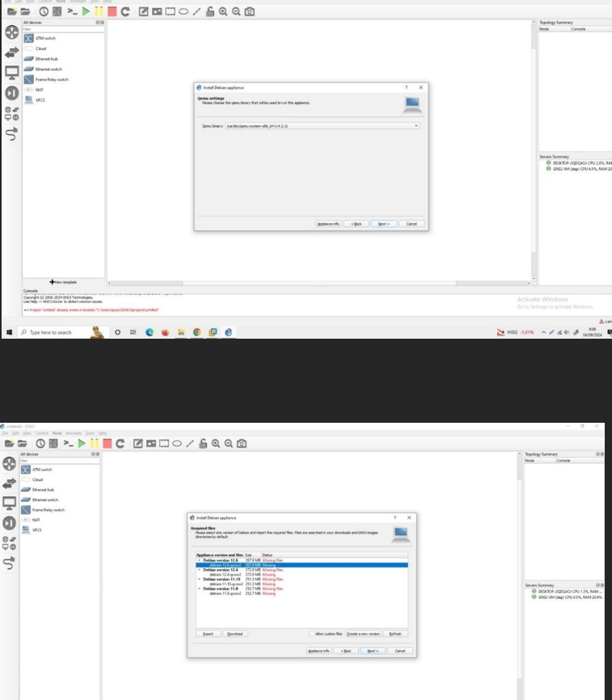Viewport: 612px width, 700px height.
Task: Click the browse all devices icon in the lower window sidebar
Action: [x=10, y=543]
